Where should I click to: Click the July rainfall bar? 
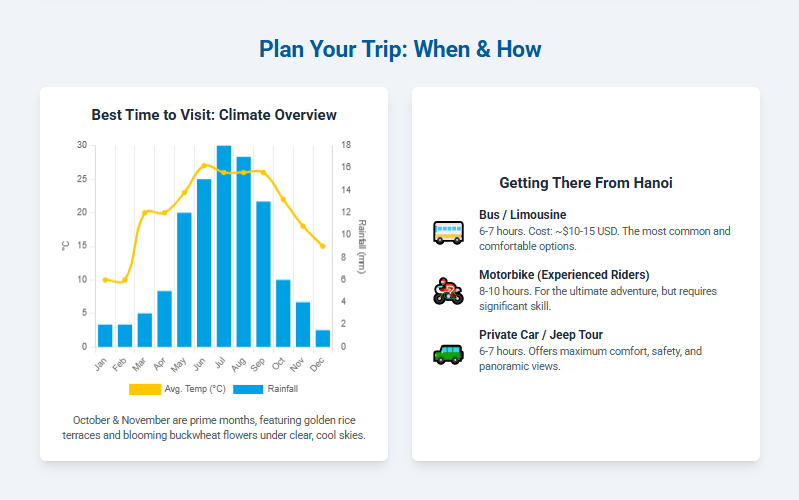224,246
